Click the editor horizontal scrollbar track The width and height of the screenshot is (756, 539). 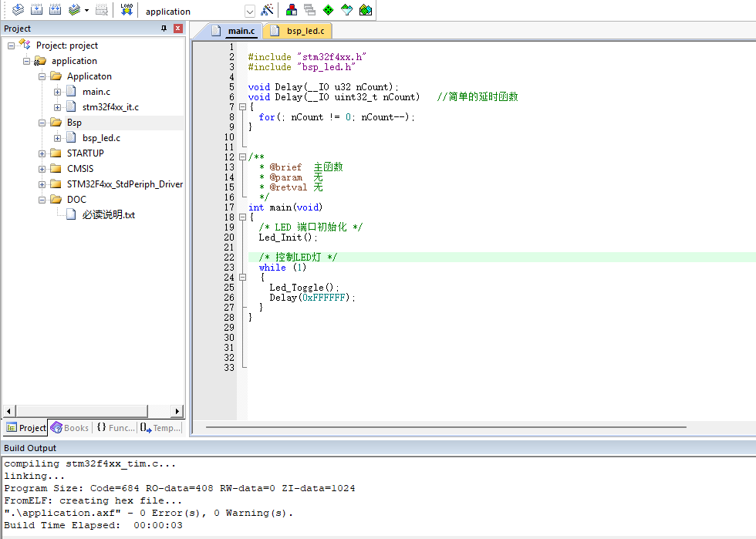[446, 427]
